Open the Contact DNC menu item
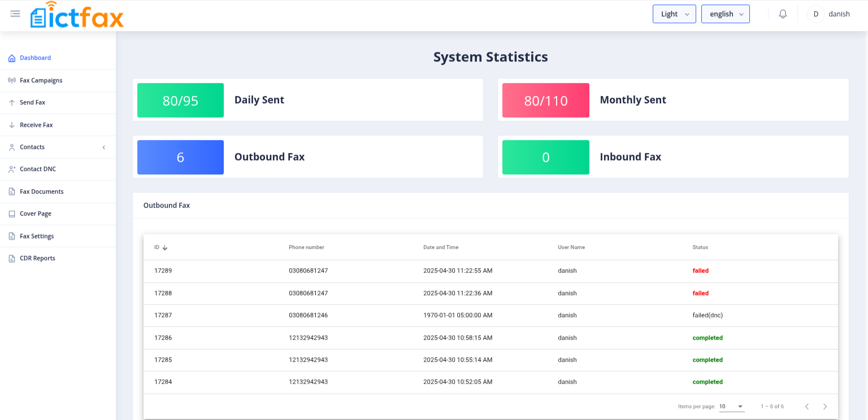 (x=58, y=169)
